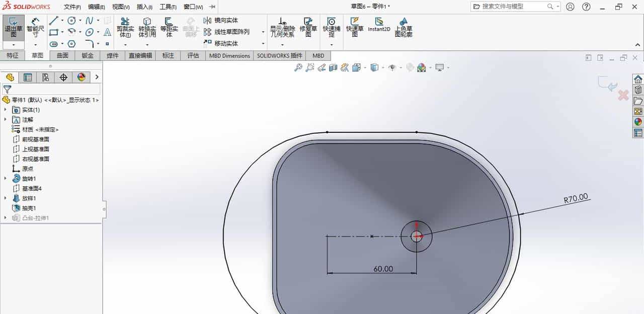This screenshot has height=314, width=644.
Task: Expand the 实体(1) tree node
Action: 6,110
